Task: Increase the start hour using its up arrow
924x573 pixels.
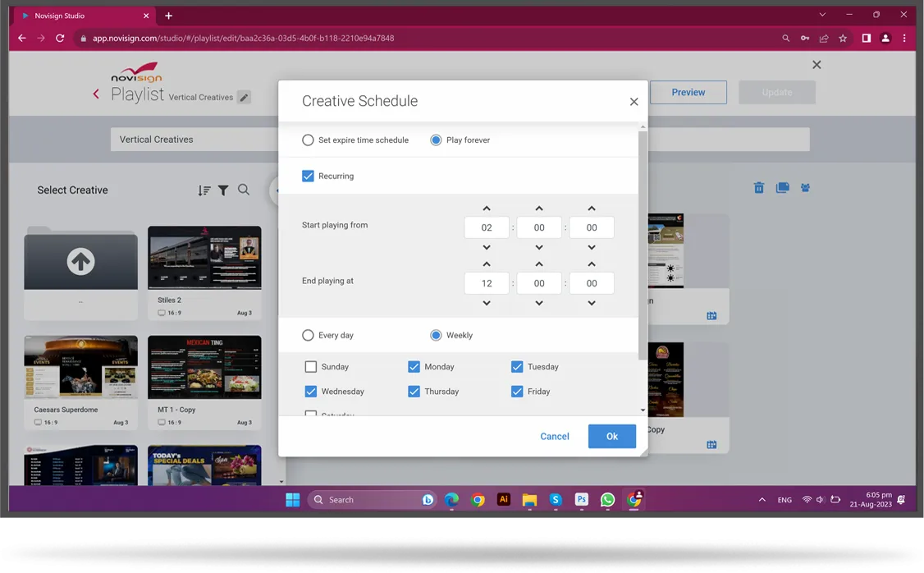Action: point(486,208)
